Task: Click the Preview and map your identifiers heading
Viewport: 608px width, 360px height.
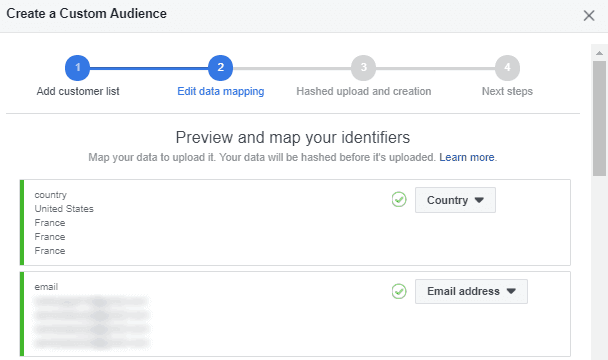Action: pos(293,137)
